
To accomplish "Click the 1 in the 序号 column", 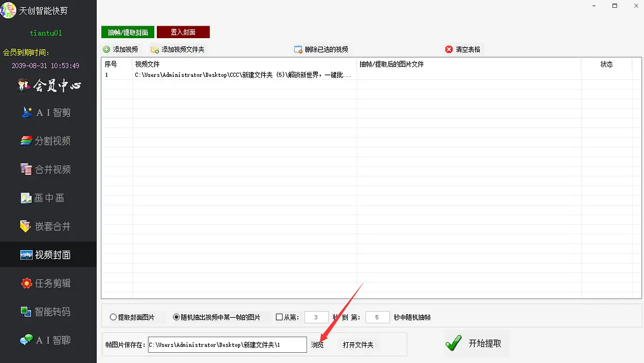I will point(106,75).
